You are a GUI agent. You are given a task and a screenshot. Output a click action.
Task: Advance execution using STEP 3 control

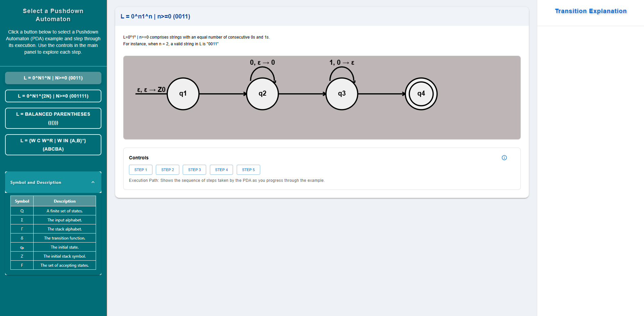[194, 170]
